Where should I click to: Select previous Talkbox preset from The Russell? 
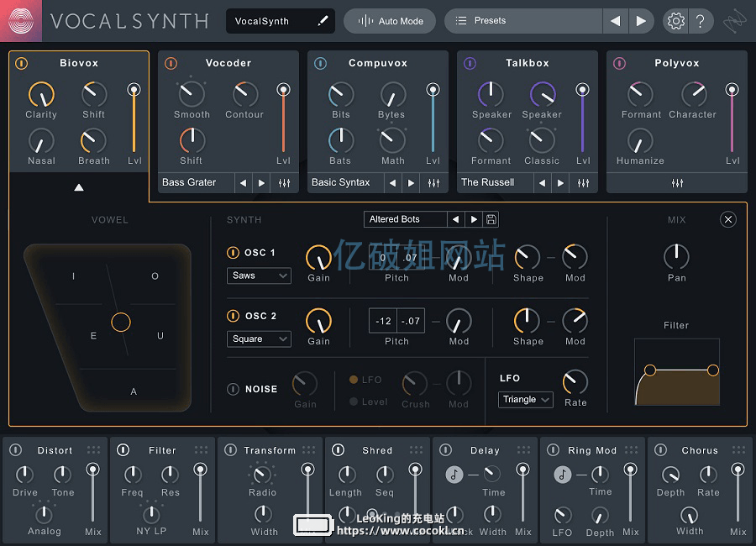542,183
